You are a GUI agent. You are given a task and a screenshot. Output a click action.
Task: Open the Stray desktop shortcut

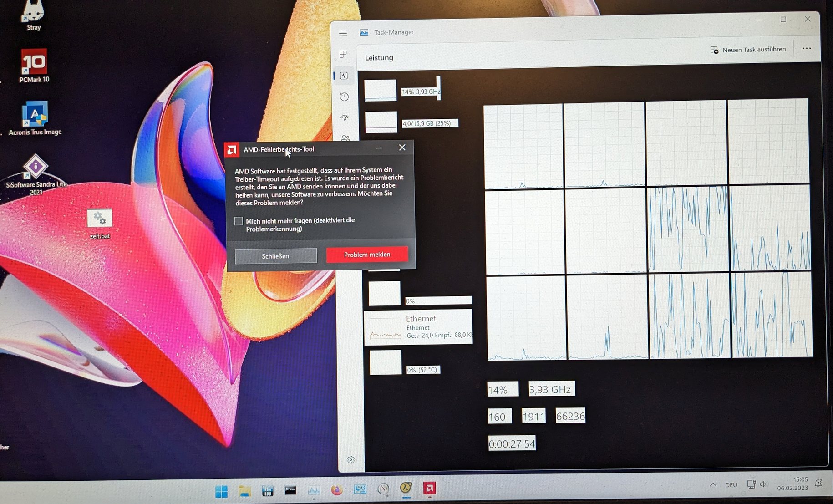(33, 15)
